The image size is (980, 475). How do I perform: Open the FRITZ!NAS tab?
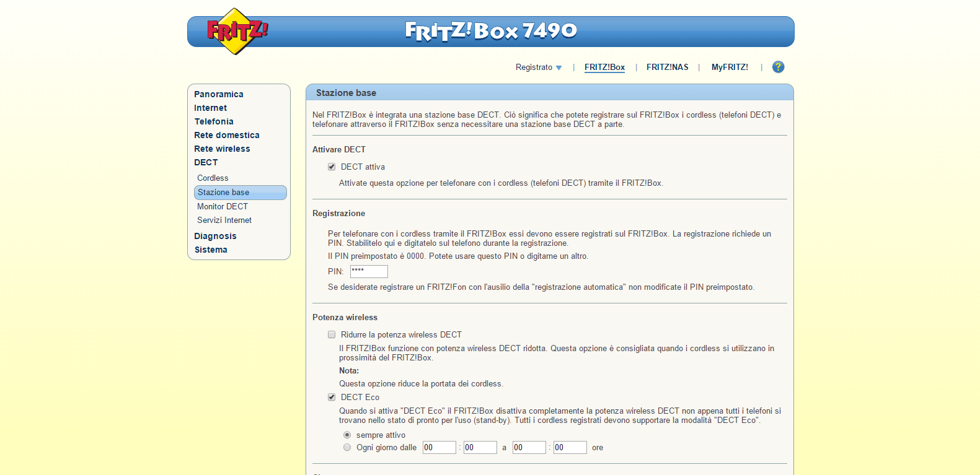pos(667,67)
